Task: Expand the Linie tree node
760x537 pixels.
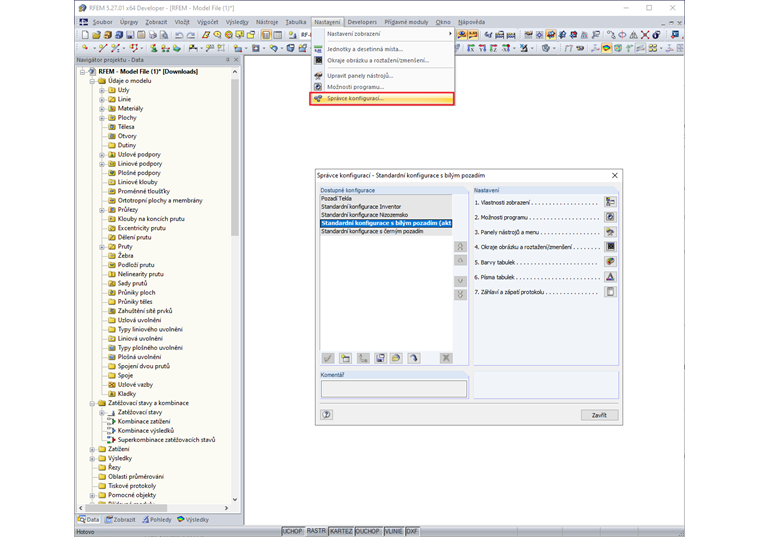Action: [x=102, y=99]
